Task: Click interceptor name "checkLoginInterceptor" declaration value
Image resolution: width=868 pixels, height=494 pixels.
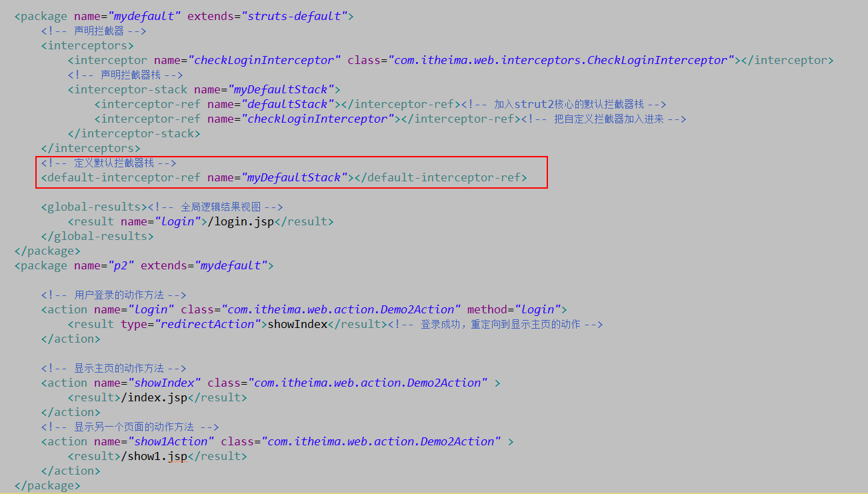Action: pyautogui.click(x=264, y=60)
